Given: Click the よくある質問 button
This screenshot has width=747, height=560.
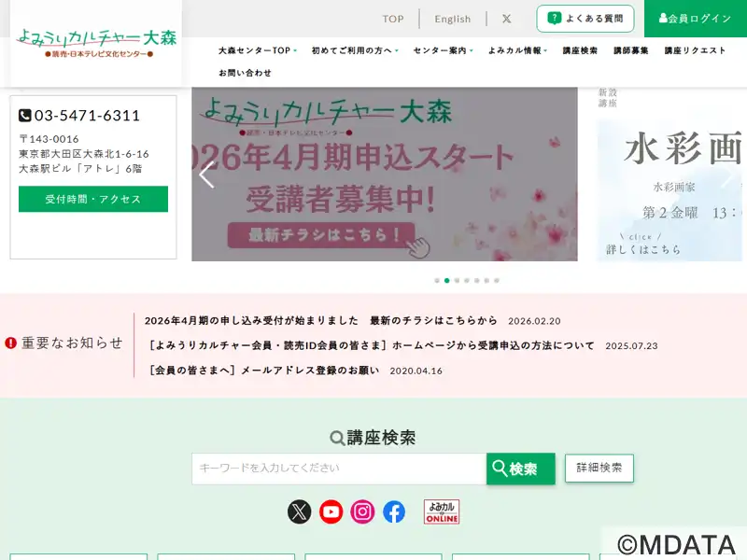Looking at the screenshot, I should pyautogui.click(x=585, y=19).
